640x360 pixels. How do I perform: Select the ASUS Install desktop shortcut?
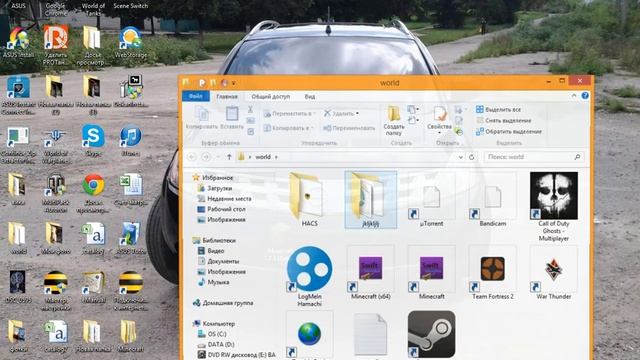point(18,42)
